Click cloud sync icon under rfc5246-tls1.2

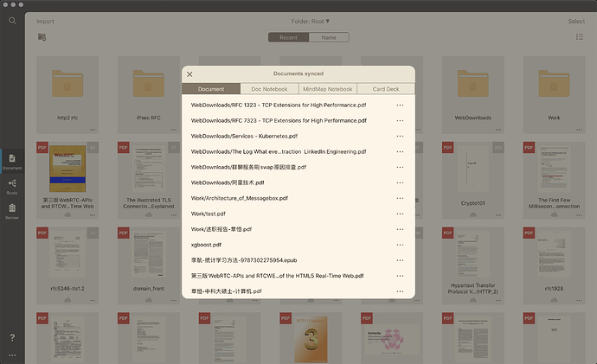67,300
